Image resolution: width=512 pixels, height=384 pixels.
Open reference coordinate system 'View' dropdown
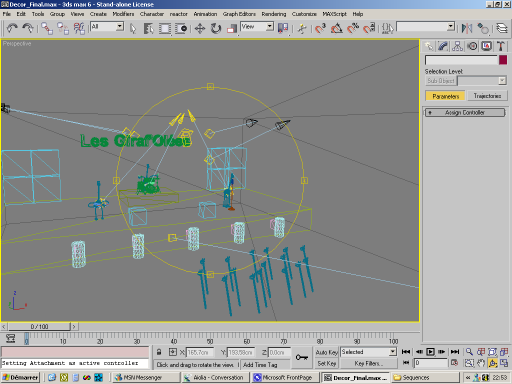click(270, 26)
